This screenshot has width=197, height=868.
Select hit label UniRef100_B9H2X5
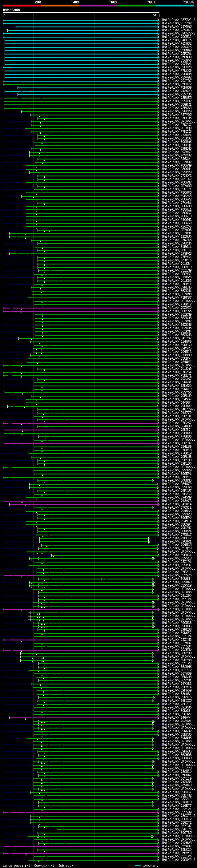177,196
